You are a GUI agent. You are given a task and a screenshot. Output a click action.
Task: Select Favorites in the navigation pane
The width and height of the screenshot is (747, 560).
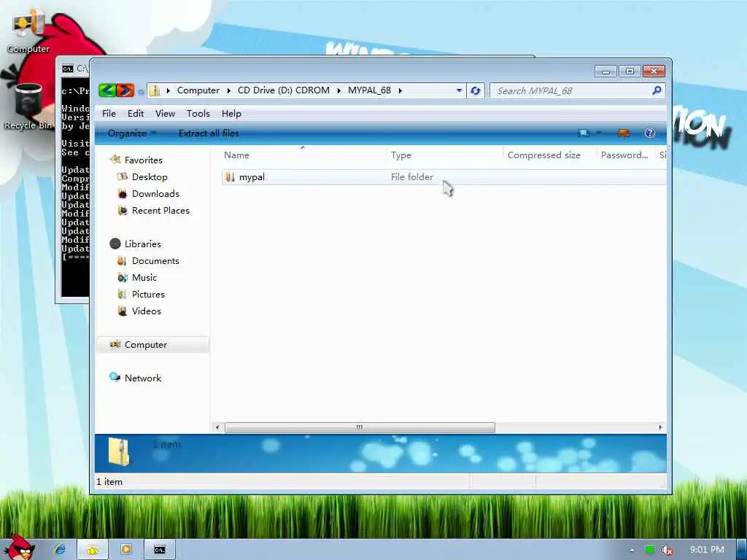tap(144, 160)
